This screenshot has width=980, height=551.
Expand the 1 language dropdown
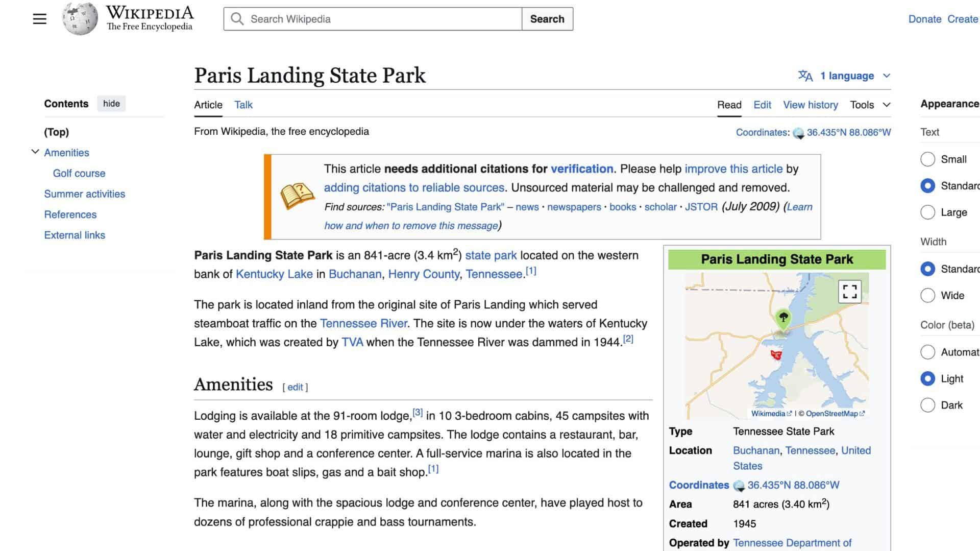click(x=844, y=76)
